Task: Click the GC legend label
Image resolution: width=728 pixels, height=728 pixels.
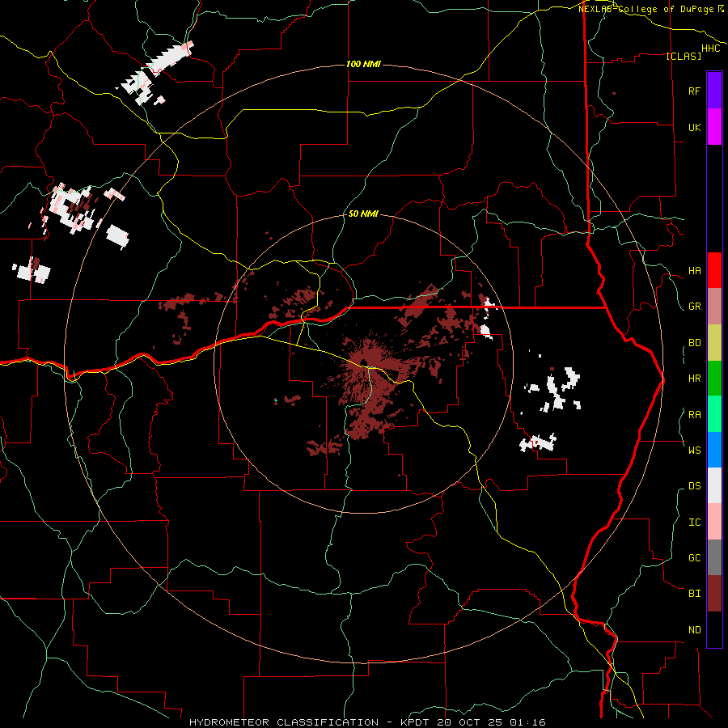Action: 694,558
